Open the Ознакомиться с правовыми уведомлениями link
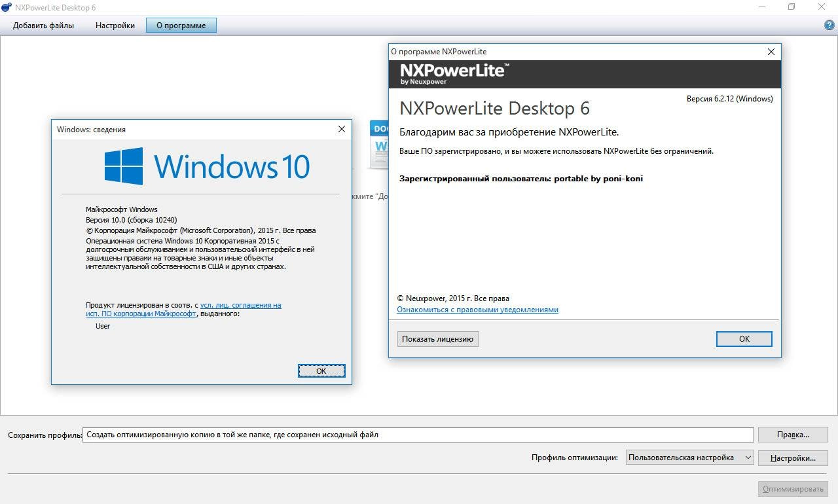This screenshot has height=504, width=838. tap(477, 310)
